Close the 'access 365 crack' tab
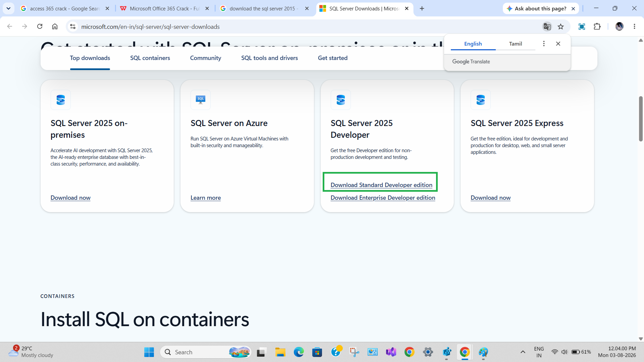This screenshot has height=362, width=644. click(x=107, y=8)
